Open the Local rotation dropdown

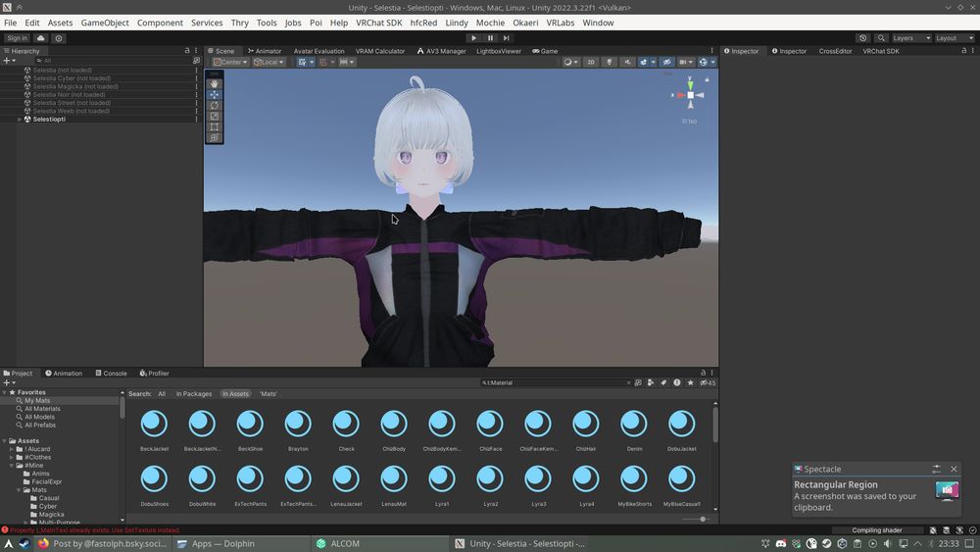(269, 62)
